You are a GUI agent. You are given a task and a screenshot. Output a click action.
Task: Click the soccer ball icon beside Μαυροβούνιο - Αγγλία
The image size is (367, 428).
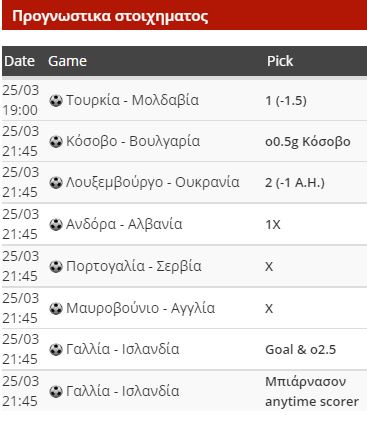(56, 309)
